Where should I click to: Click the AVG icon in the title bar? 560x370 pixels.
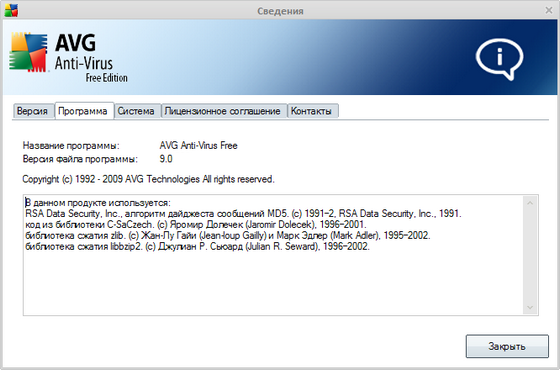point(11,11)
